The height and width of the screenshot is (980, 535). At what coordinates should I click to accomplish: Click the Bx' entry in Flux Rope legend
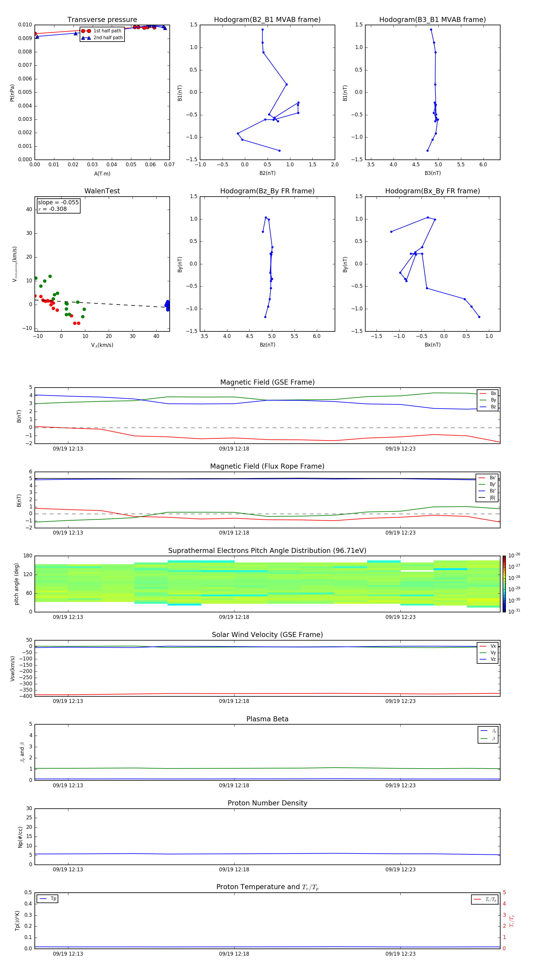pyautogui.click(x=487, y=478)
